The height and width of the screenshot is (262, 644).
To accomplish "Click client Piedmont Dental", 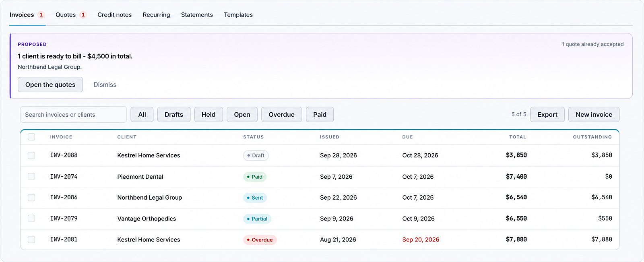I will pyautogui.click(x=140, y=177).
